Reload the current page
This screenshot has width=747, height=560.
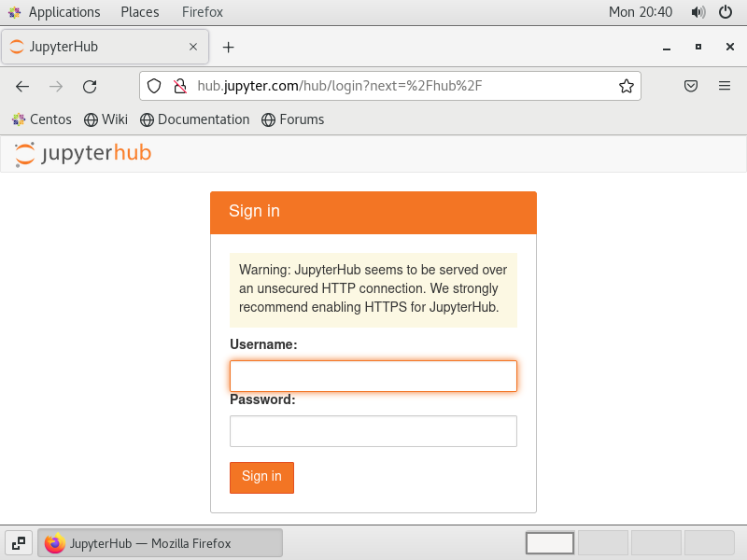(x=90, y=86)
